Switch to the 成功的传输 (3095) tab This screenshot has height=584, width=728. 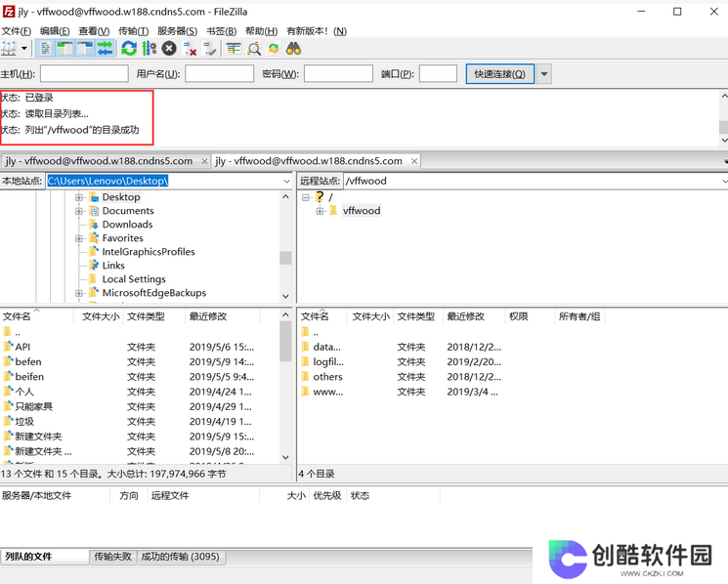pos(180,557)
